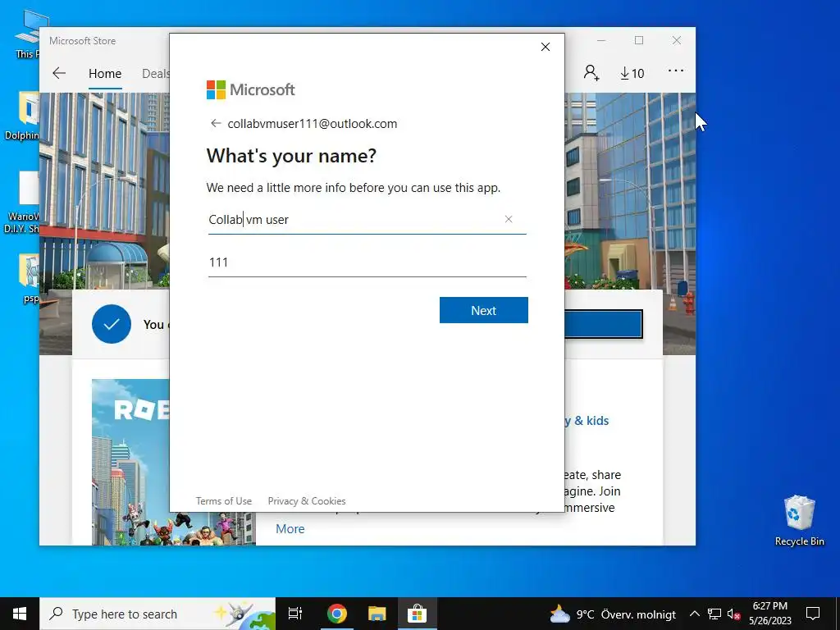The image size is (840, 630).
Task: Open Task View from taskbar
Action: (x=295, y=614)
